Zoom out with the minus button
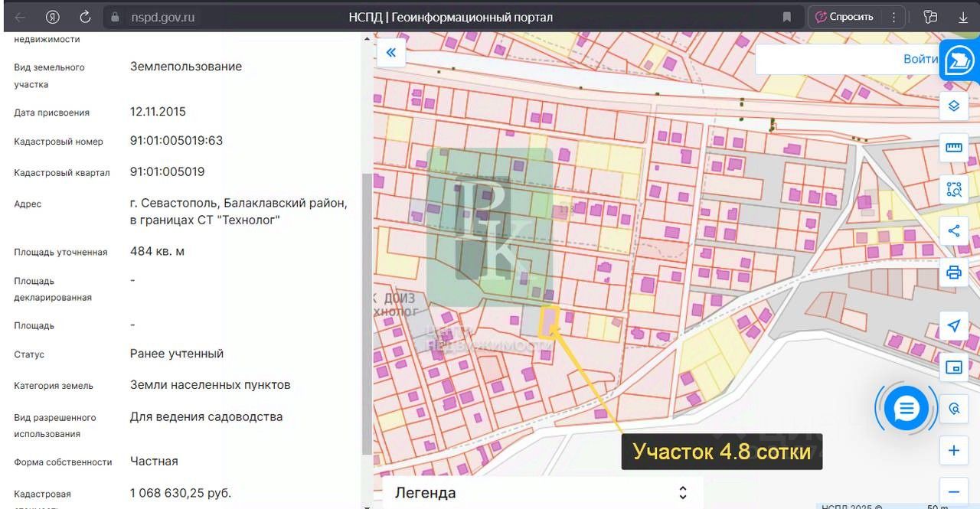This screenshot has width=980, height=509. click(x=953, y=491)
